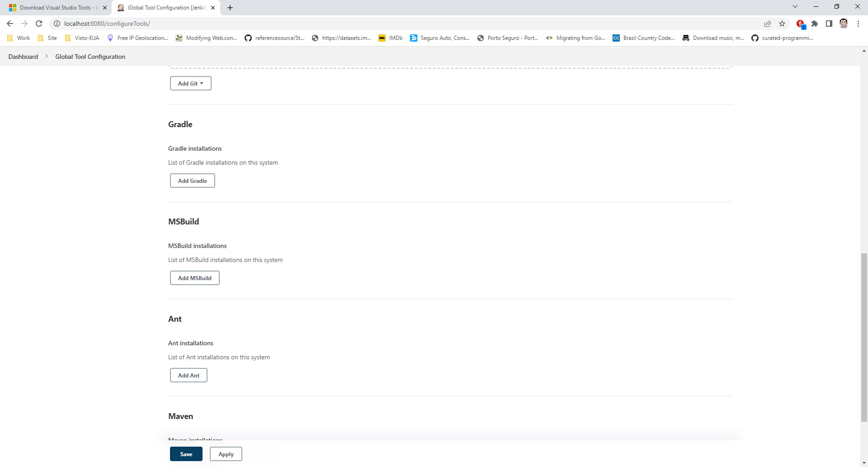The image size is (868, 467).
Task: Expand breadcrumb chevron after Dashboard
Action: (47, 57)
